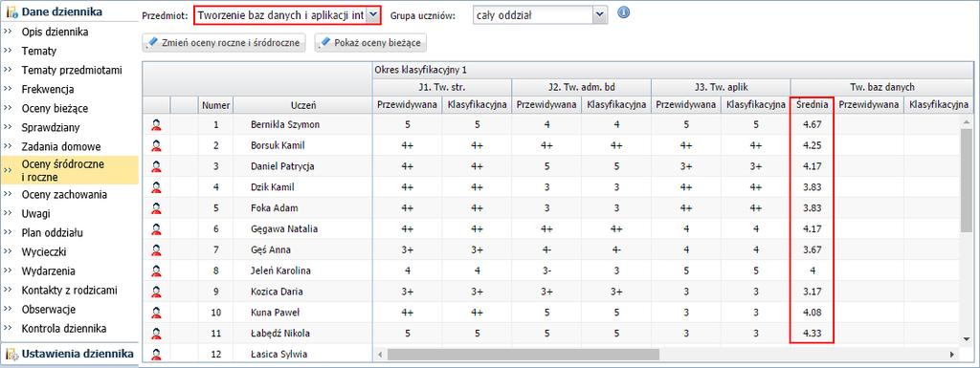
Task: Open Wydarzenia in sidebar
Action: (48, 271)
